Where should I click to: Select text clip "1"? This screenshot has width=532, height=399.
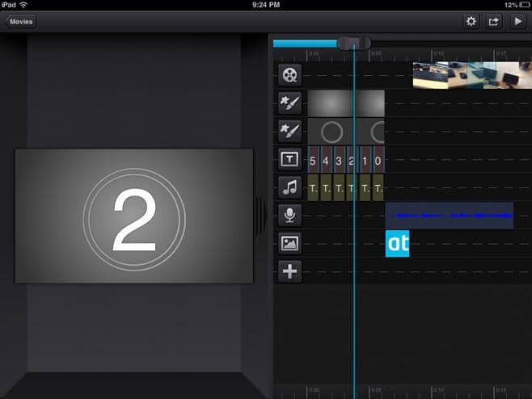pyautogui.click(x=365, y=161)
